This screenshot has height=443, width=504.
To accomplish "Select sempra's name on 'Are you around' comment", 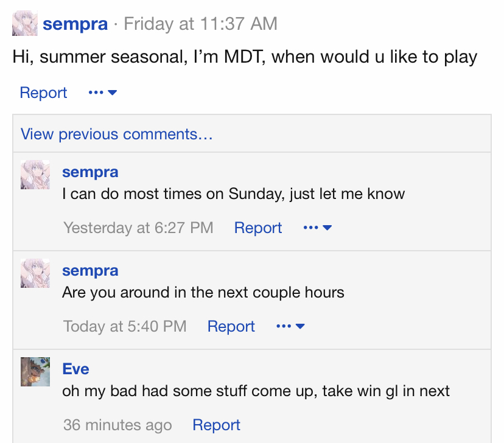I will (90, 271).
